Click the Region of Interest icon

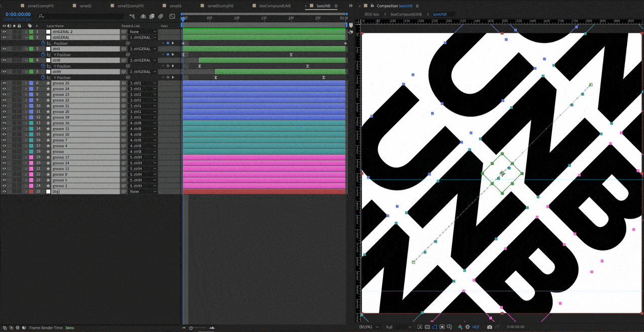tap(442, 327)
